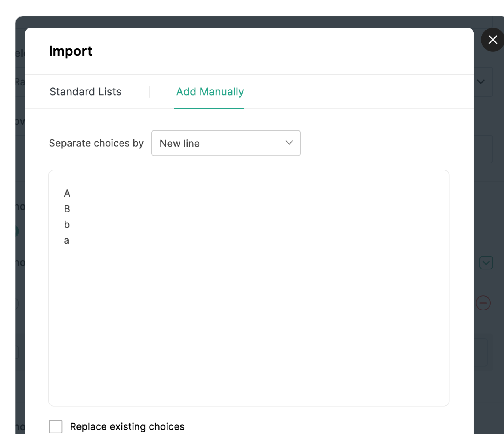Click the boxed chevron icon on the right edge
The height and width of the screenshot is (434, 504).
click(486, 263)
